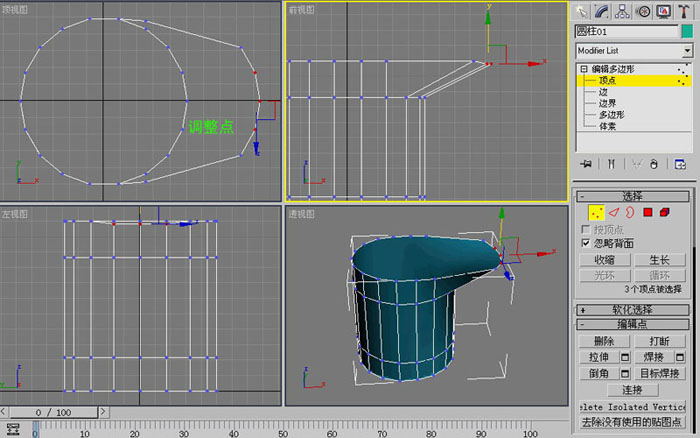
Task: Click the 打断 button
Action: point(660,342)
